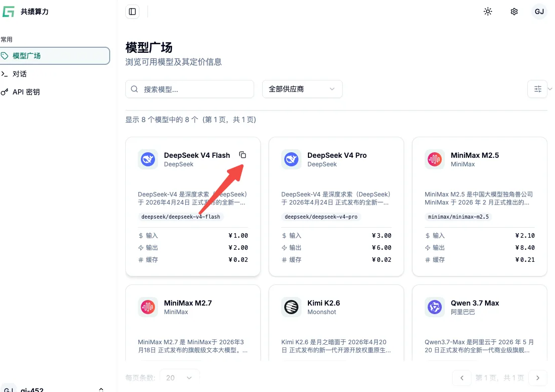Viewport: 555px width, 392px height.
Task: Click the DeepSeek V4 Flash logo
Action: (x=148, y=159)
